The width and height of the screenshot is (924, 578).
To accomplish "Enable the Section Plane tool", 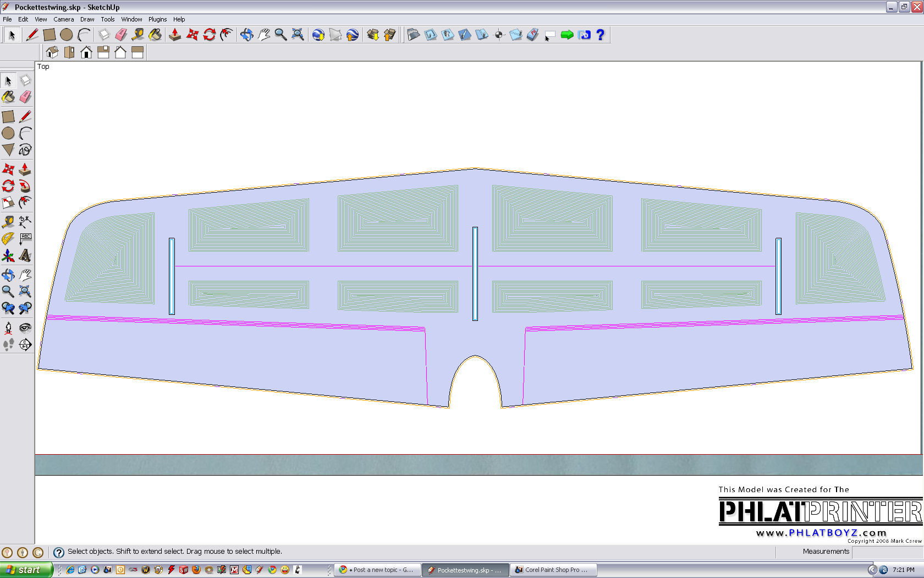I will (25, 345).
